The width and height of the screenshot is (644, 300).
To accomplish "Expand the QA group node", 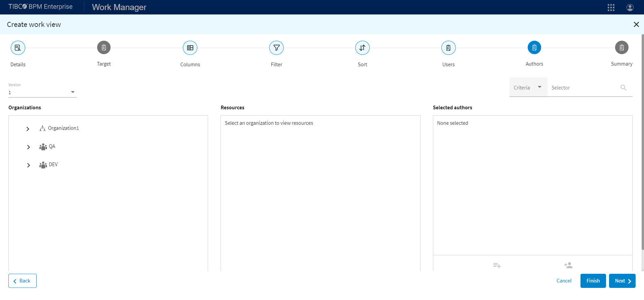I will (x=29, y=147).
